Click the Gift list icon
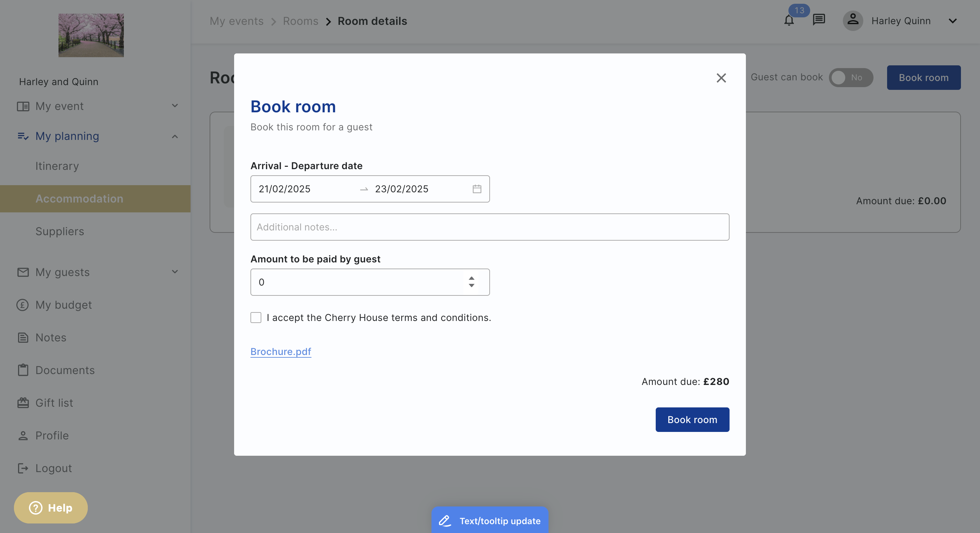The width and height of the screenshot is (980, 533). coord(23,403)
